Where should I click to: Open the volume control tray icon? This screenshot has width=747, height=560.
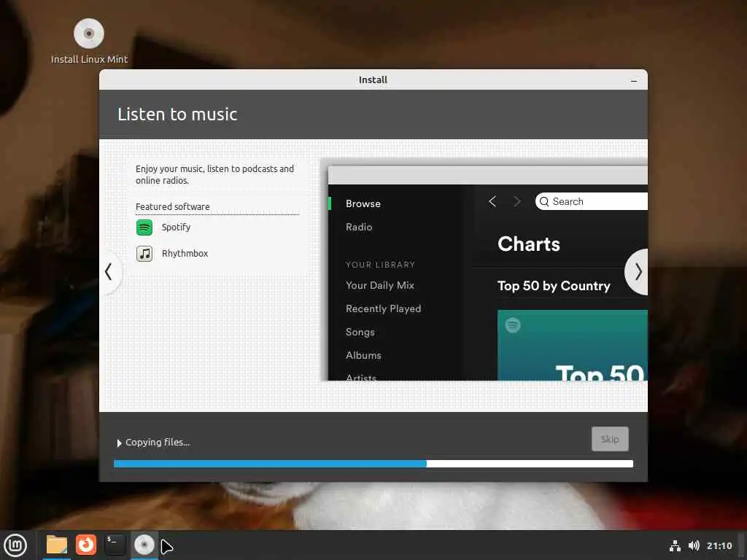pos(694,545)
